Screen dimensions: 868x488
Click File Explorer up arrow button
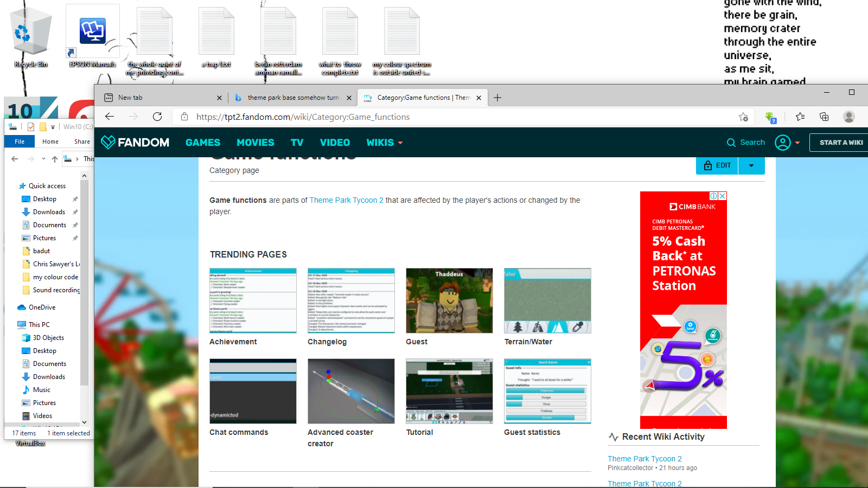(x=55, y=159)
